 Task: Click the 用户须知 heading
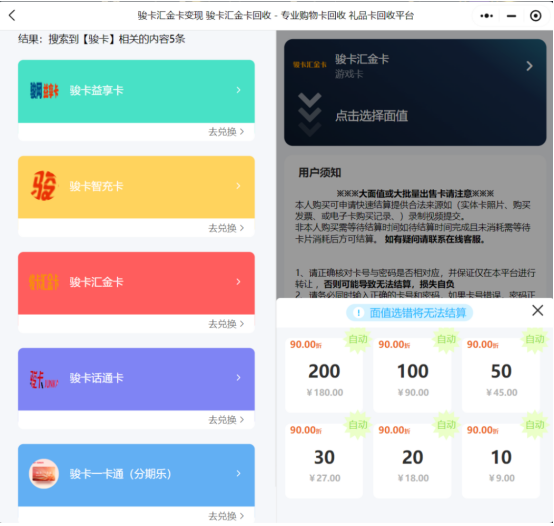[320, 173]
